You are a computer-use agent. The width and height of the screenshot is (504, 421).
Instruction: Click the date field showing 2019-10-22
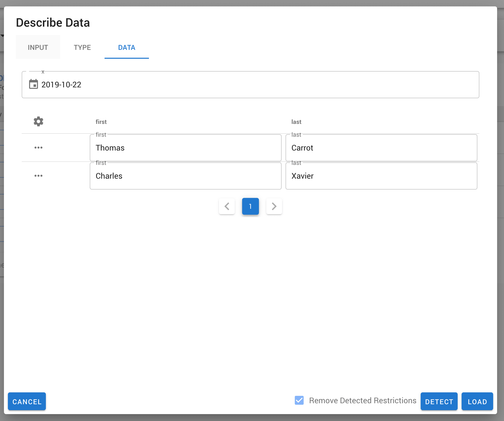pyautogui.click(x=250, y=85)
